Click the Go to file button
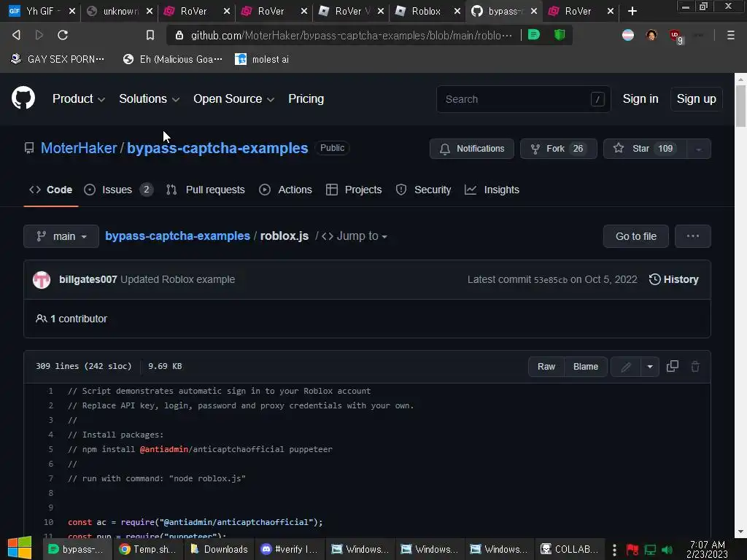The width and height of the screenshot is (747, 560). click(x=635, y=236)
